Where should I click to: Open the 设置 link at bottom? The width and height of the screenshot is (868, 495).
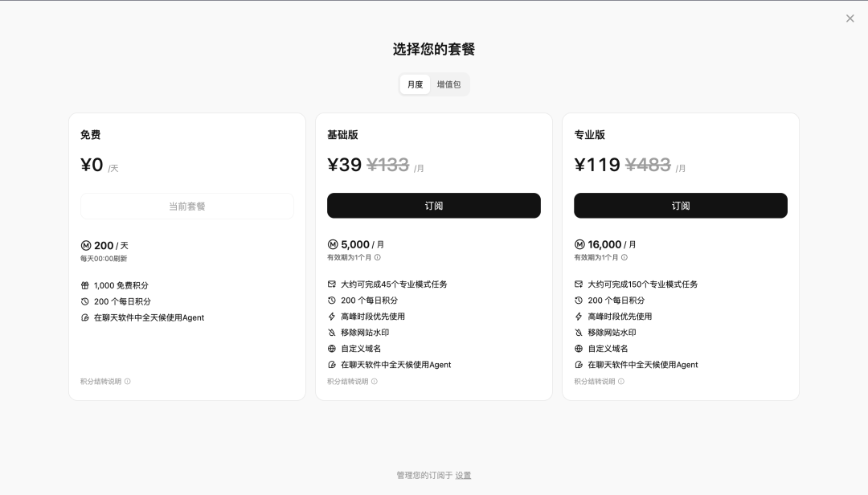coord(463,476)
